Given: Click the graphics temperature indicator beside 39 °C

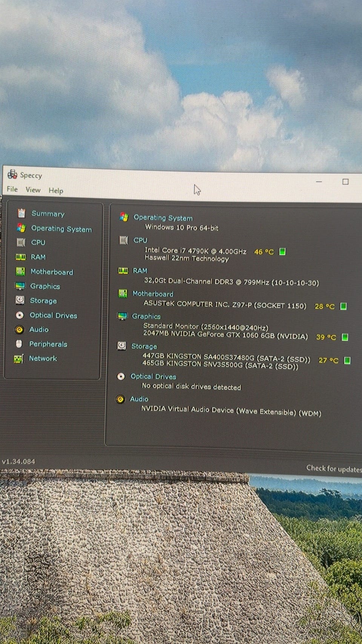Looking at the screenshot, I should (x=345, y=337).
